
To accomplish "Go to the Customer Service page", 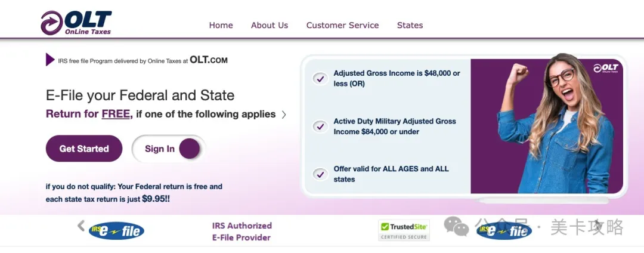I will pos(342,25).
